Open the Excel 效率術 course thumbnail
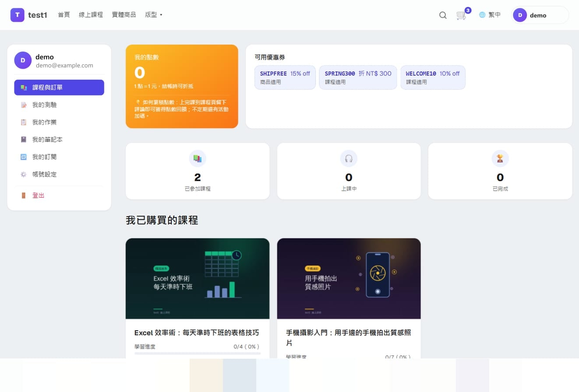The height and width of the screenshot is (392, 579). pos(198,279)
